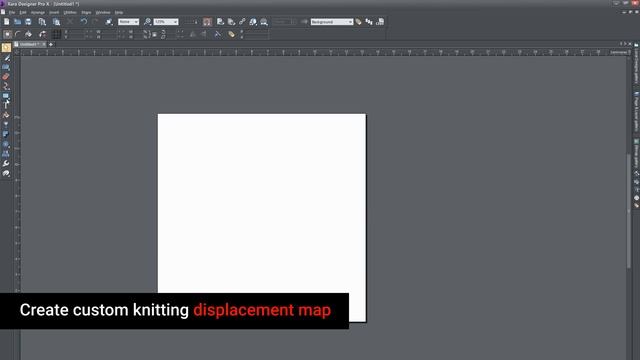
Task: Open the quality dropdown showing None
Action: tap(129, 22)
